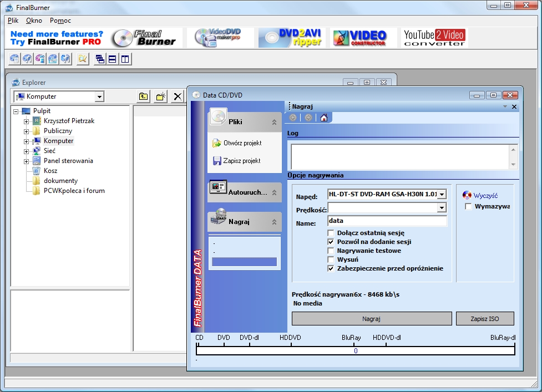
Task: Expand the Panel sterowania tree node
Action: tap(26, 161)
